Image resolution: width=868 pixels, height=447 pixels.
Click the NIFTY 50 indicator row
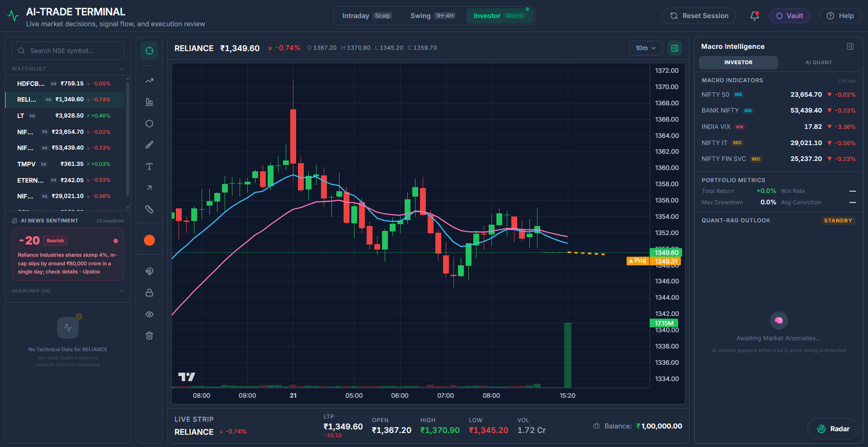pyautogui.click(x=778, y=94)
